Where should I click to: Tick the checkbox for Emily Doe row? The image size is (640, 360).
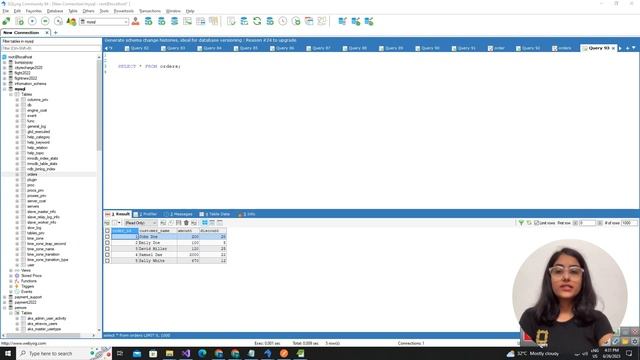(107, 243)
